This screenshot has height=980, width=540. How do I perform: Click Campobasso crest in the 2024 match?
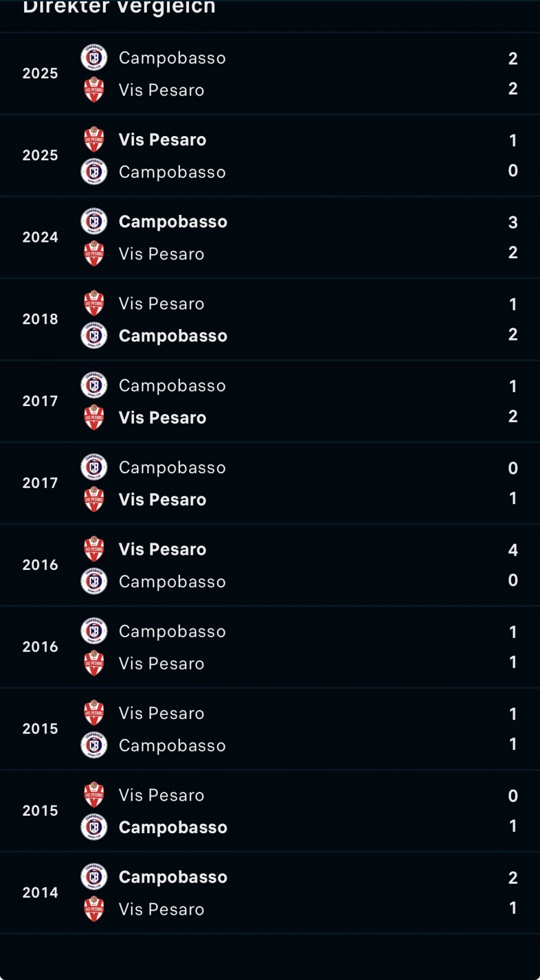94,222
